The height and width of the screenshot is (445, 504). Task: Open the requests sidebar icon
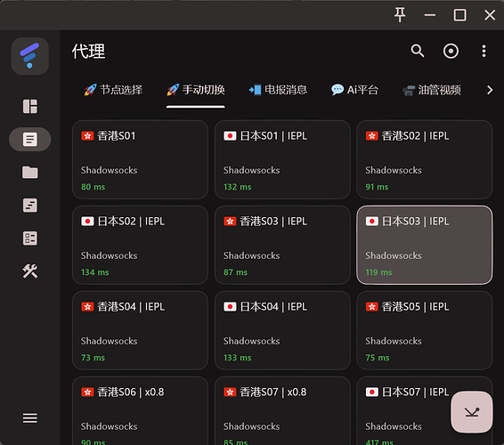pyautogui.click(x=30, y=206)
